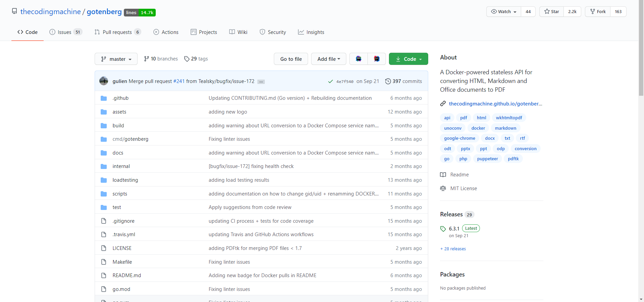This screenshot has height=302, width=644.
Task: Open the Watch notifications dropdown
Action: coord(504,11)
